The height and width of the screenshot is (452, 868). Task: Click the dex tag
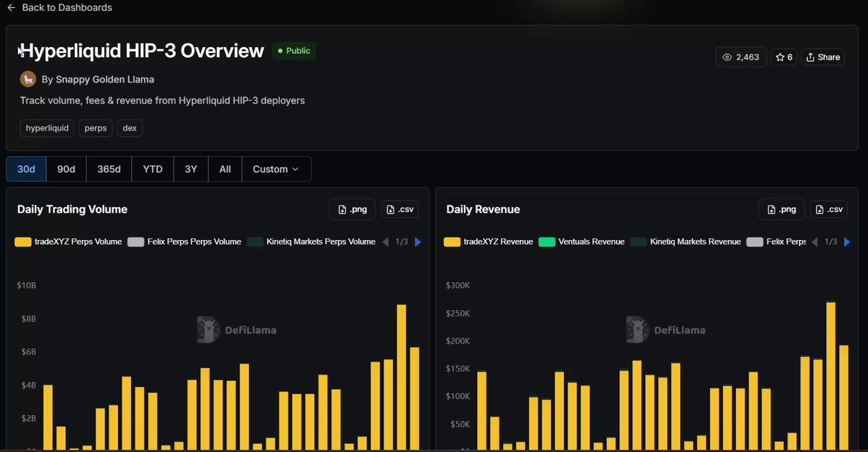point(130,128)
